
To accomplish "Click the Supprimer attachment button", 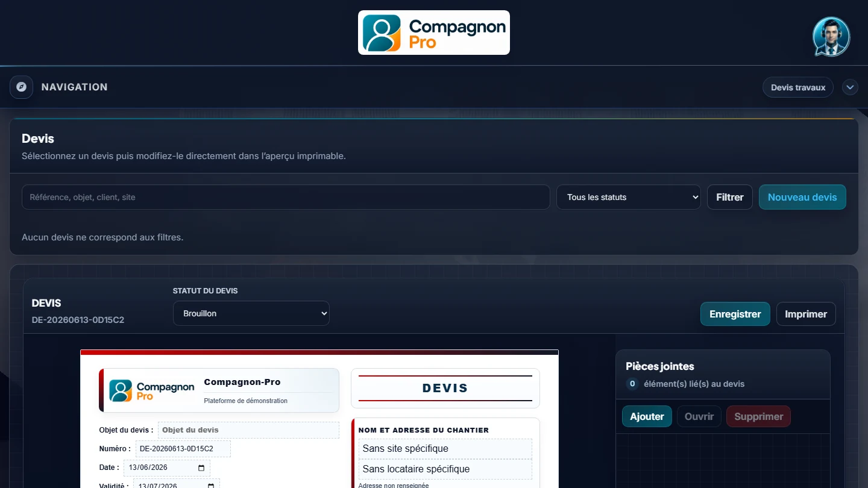I will click(x=758, y=416).
